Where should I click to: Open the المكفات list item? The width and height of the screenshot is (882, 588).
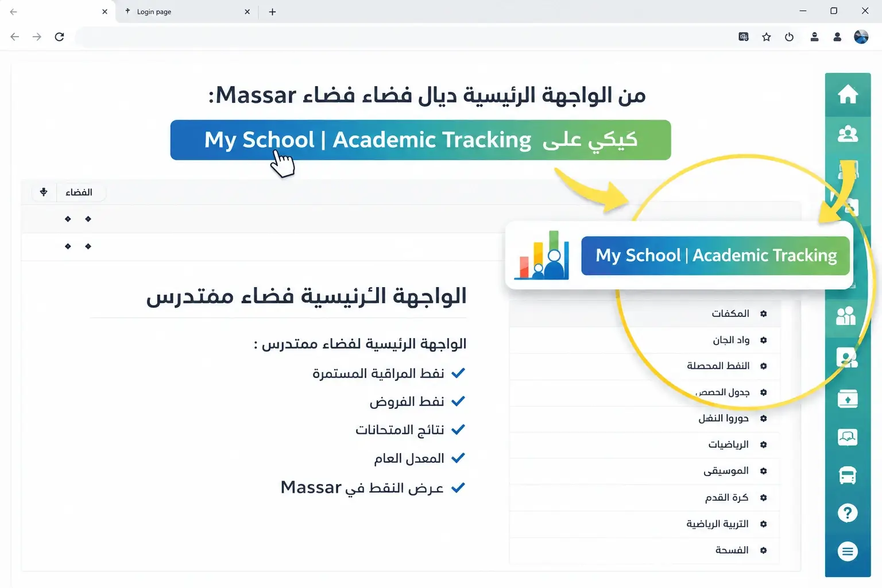(645, 314)
